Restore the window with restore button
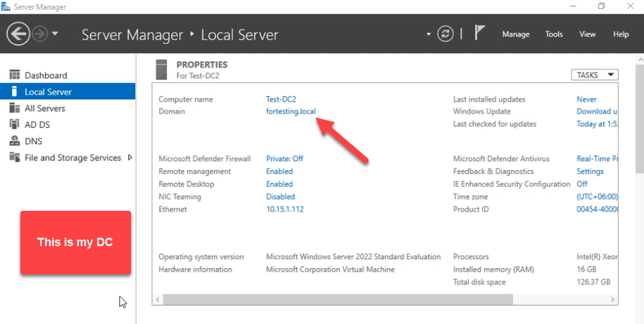The height and width of the screenshot is (324, 644). pos(602,6)
